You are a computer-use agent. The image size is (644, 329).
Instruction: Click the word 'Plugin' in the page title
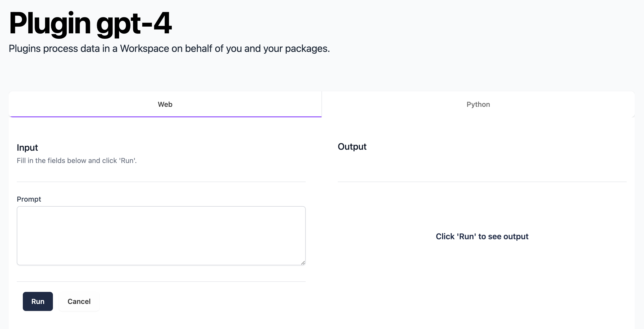point(50,23)
